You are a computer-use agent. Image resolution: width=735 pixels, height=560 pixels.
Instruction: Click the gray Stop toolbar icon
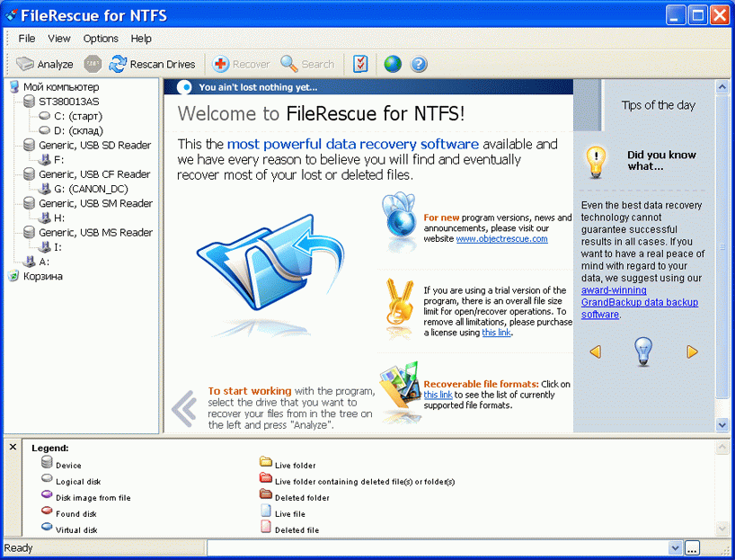coord(93,64)
